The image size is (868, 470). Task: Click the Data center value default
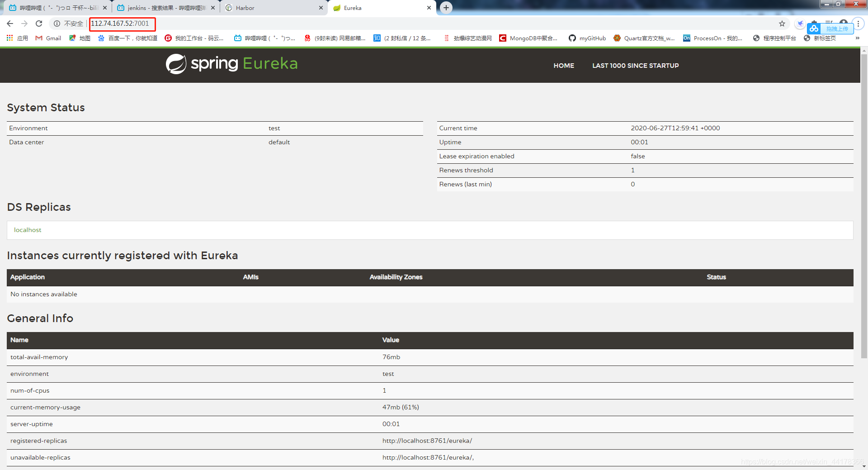coord(279,142)
